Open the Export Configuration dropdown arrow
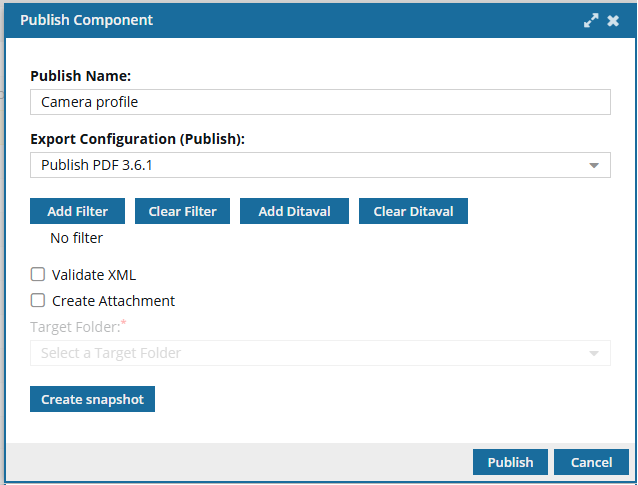The width and height of the screenshot is (638, 485). pos(594,165)
